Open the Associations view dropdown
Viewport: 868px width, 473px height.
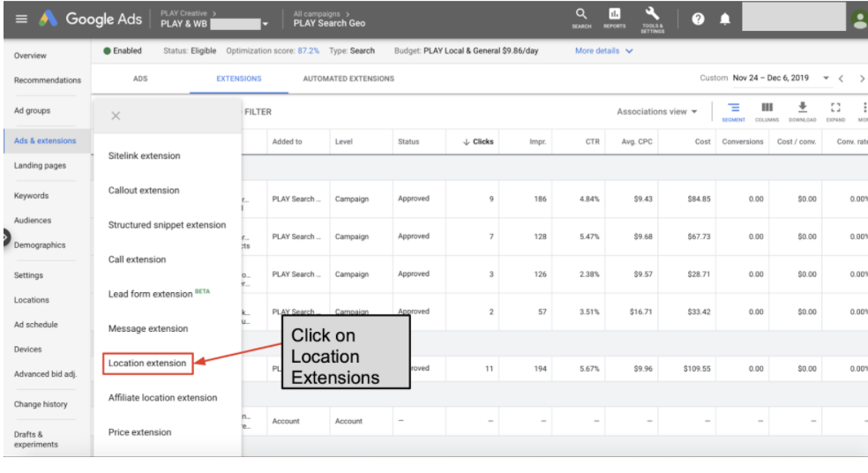[657, 111]
